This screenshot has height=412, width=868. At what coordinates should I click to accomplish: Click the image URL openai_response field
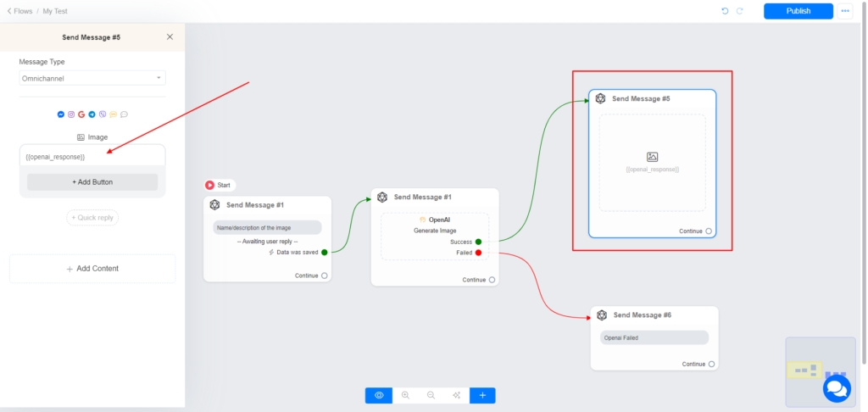tap(92, 157)
